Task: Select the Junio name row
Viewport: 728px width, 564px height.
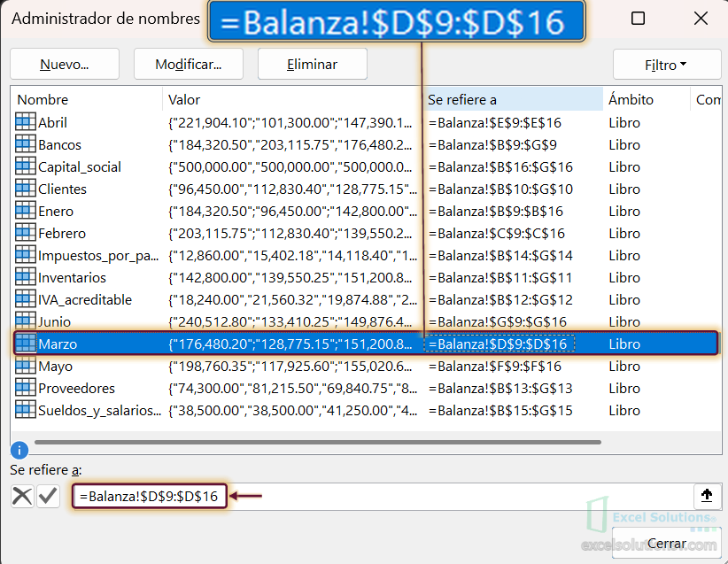Action: 366,321
